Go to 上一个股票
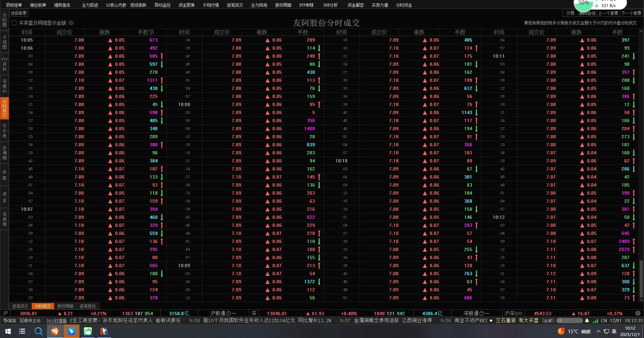The width and height of the screenshot is (644, 338). tap(608, 13)
